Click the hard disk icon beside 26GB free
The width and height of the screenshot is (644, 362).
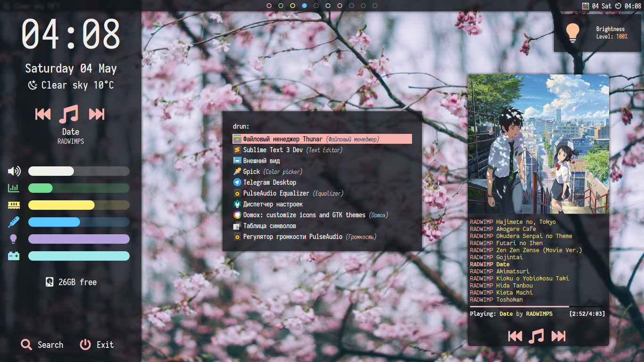pos(50,282)
